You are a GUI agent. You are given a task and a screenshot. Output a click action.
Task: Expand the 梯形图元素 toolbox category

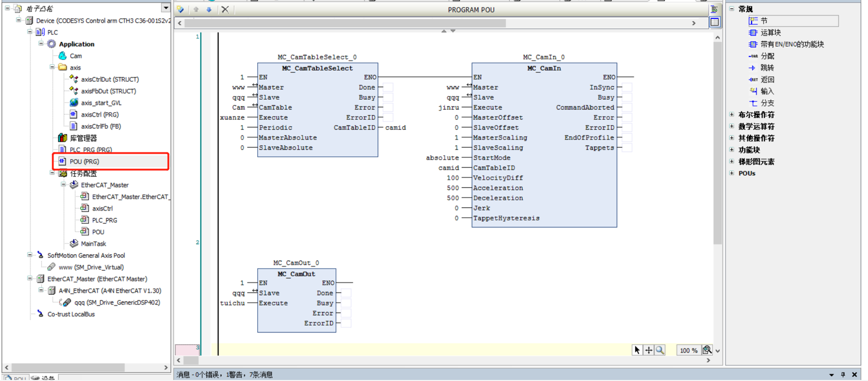tap(732, 161)
